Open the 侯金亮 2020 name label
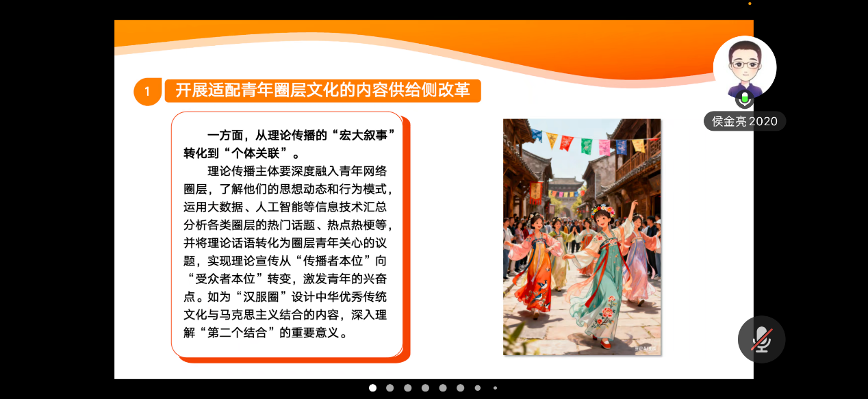 pos(745,121)
